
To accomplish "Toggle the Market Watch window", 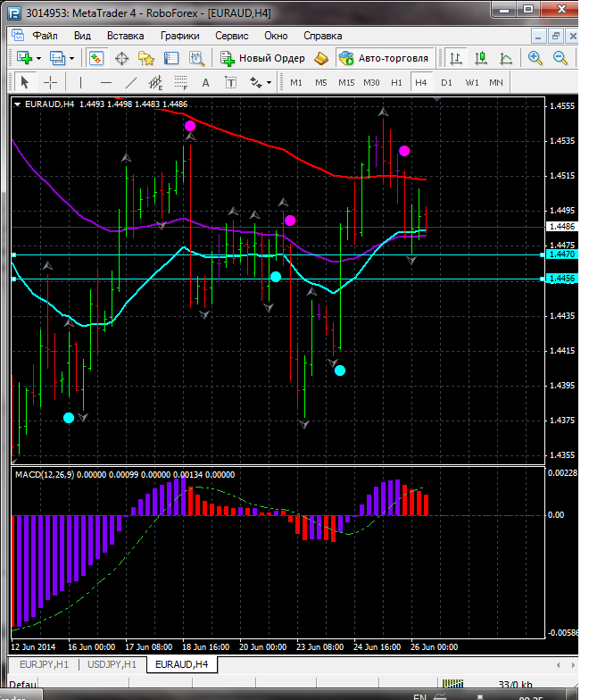I will [96, 58].
